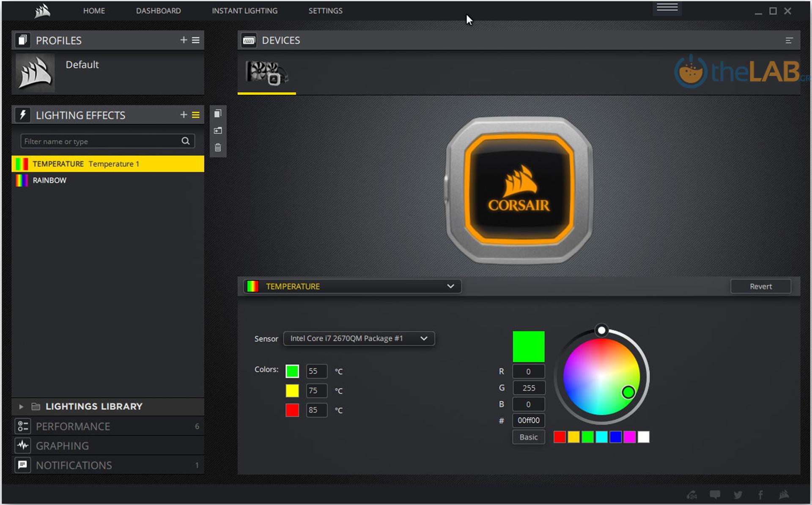Pick the yellow basic color swatch
The image size is (812, 505).
click(x=573, y=437)
